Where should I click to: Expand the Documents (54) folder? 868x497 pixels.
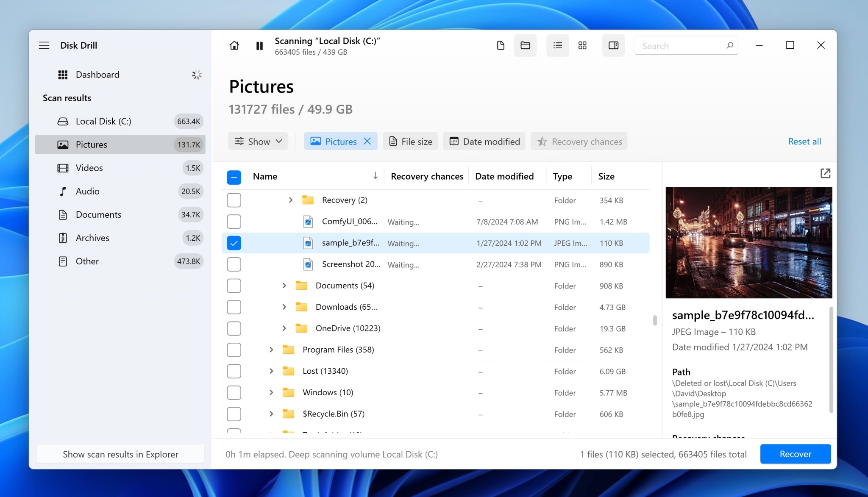(284, 286)
